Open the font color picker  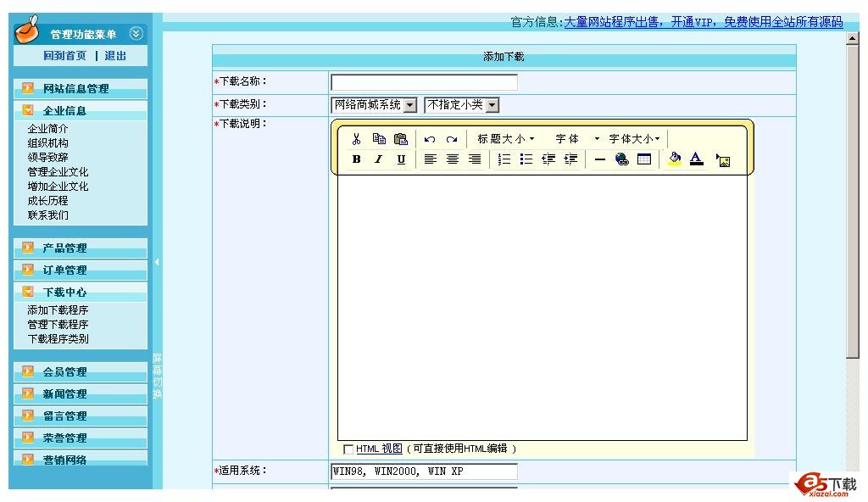pyautogui.click(x=697, y=159)
